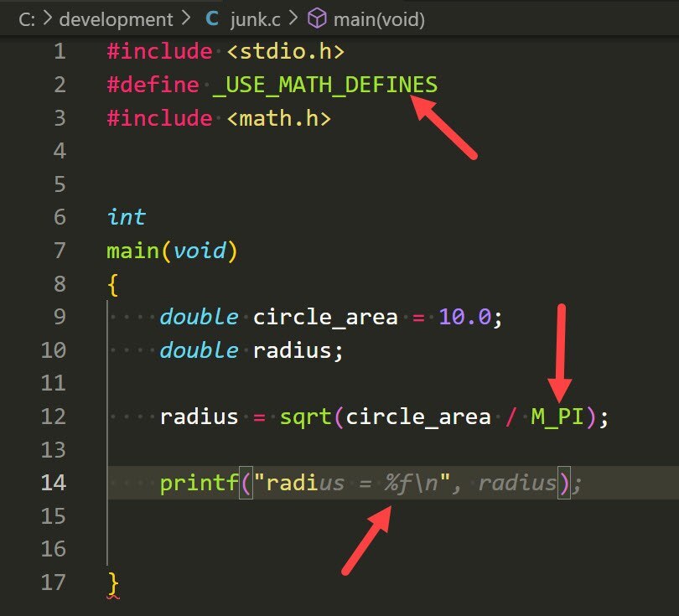Click line number 17 in the gutter

[54, 582]
